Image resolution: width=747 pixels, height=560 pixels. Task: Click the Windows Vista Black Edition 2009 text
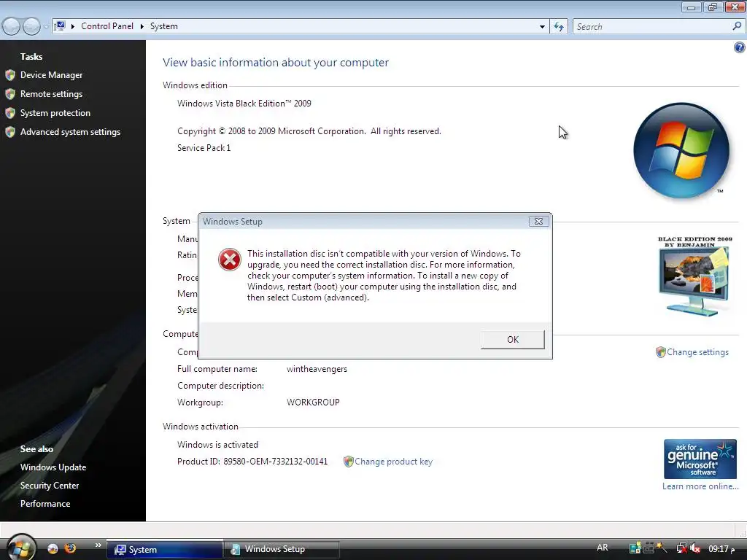(244, 104)
